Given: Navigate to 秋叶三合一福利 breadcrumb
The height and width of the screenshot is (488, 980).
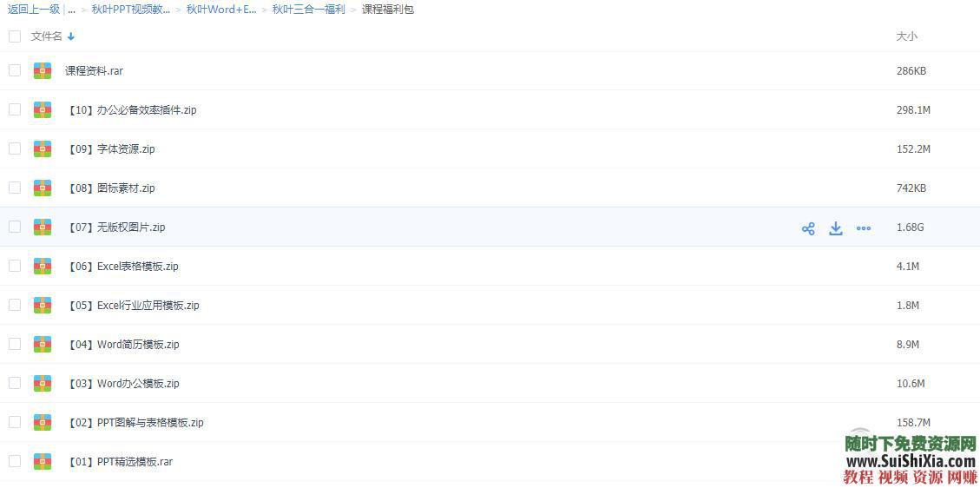Looking at the screenshot, I should [308, 10].
